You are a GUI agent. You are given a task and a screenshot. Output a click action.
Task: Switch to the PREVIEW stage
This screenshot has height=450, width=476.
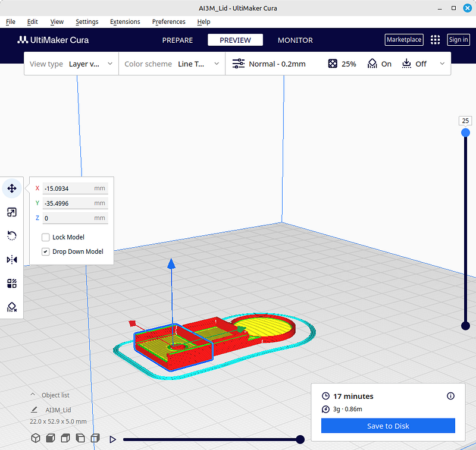235,40
